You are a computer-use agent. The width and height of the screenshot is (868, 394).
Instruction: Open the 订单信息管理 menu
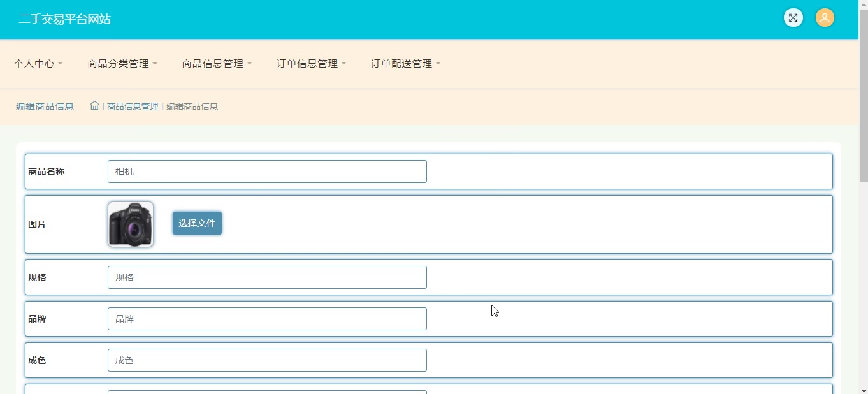pos(311,64)
